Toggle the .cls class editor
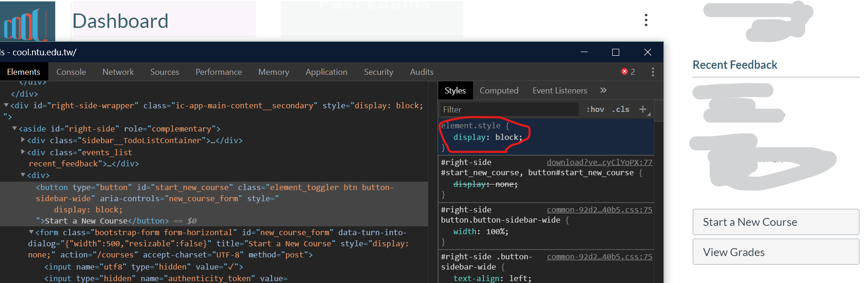Screen dimensions: 868x283 pyautogui.click(x=621, y=110)
